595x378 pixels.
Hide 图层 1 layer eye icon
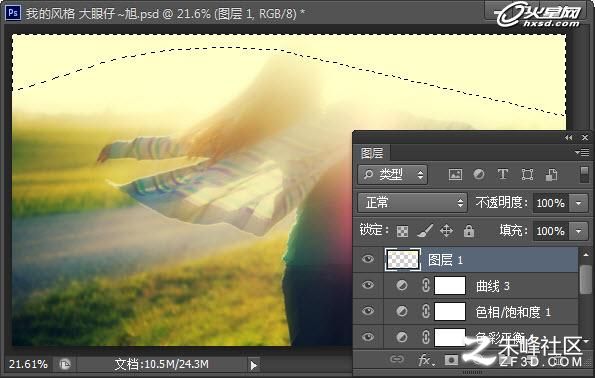tap(368, 259)
